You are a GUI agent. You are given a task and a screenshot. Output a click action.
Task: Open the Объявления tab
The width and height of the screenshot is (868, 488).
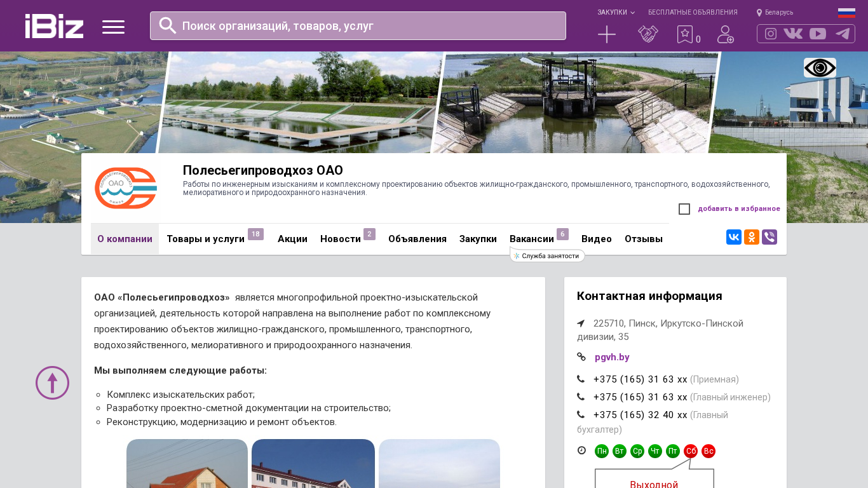pyautogui.click(x=417, y=239)
